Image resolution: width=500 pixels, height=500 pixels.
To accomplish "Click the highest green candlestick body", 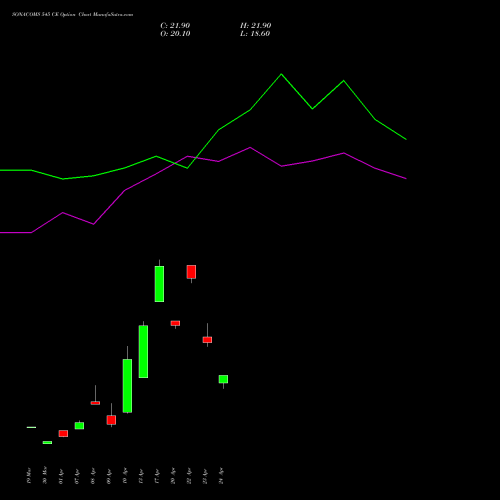I will coord(159,284).
